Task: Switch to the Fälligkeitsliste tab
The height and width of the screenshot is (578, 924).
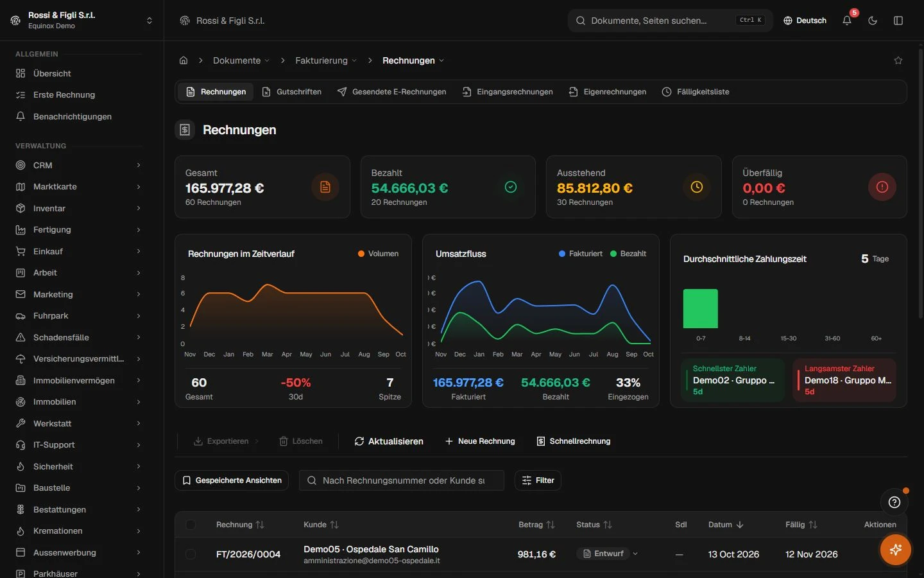Action: coord(696,92)
